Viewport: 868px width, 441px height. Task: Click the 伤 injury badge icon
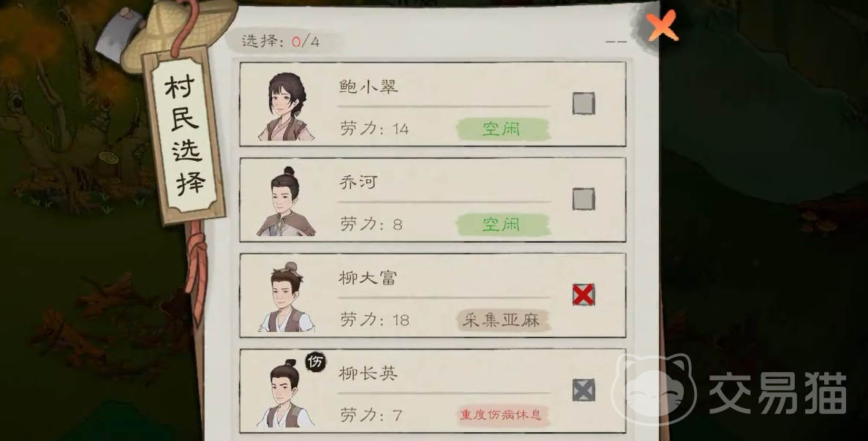[315, 363]
